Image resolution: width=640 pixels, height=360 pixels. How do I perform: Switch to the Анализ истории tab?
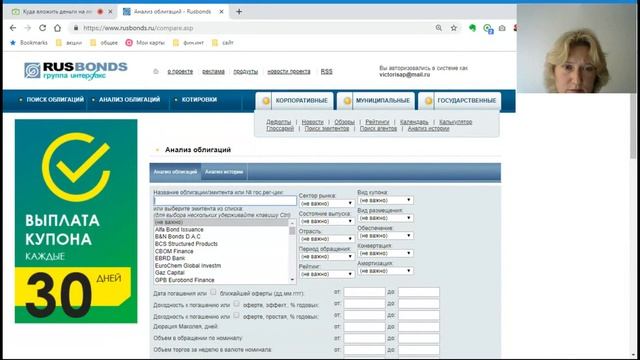tap(224, 172)
